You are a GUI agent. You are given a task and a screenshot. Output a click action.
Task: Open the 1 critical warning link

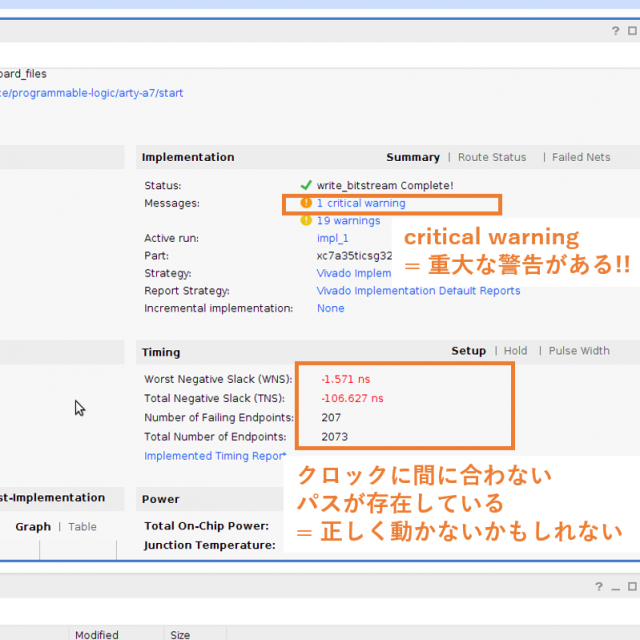[x=361, y=203]
